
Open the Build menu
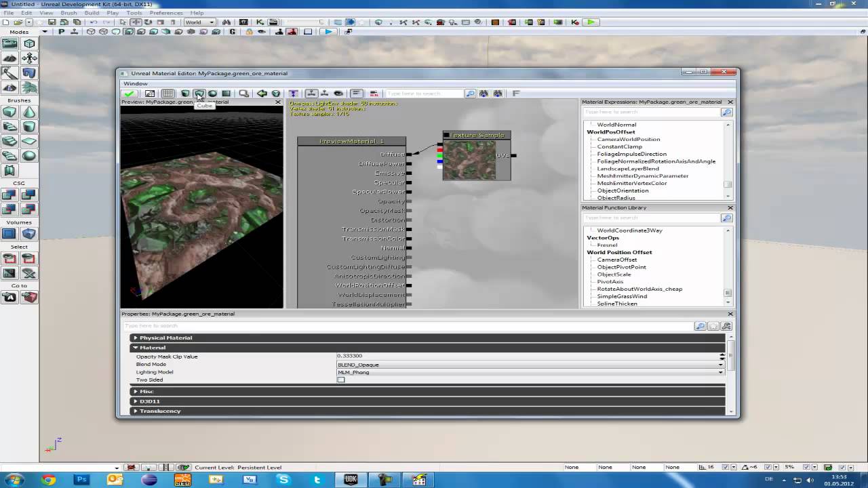92,13
